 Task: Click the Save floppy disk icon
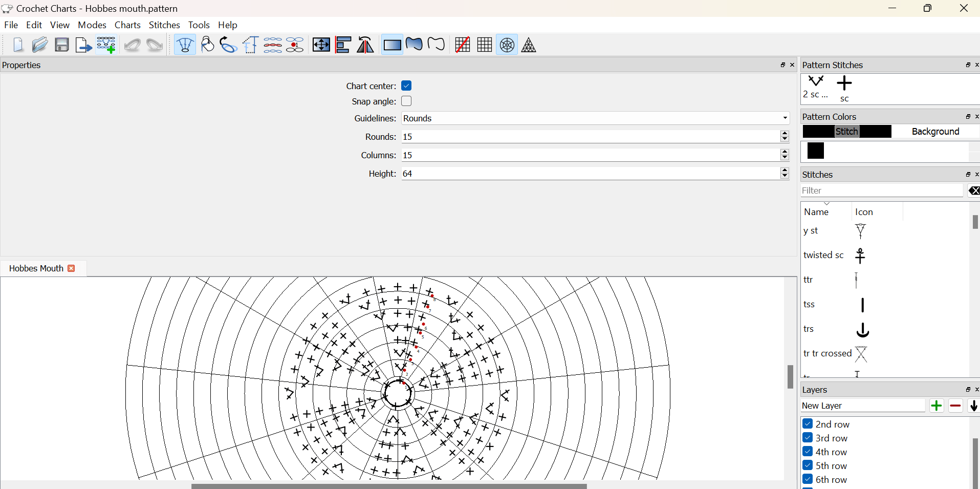[62, 45]
